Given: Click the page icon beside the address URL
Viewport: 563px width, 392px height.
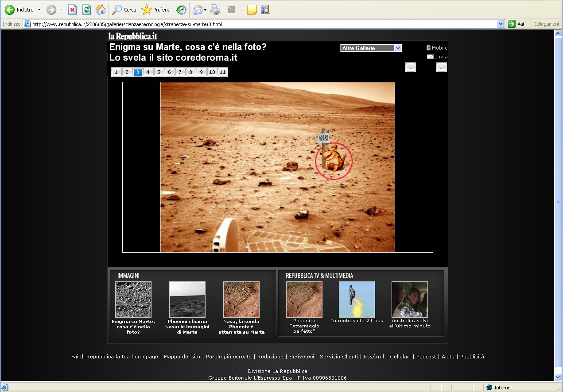Looking at the screenshot, I should pos(27,24).
